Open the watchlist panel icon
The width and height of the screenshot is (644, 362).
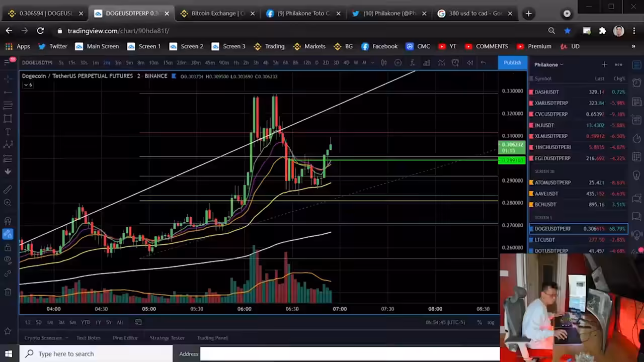pos(637,65)
